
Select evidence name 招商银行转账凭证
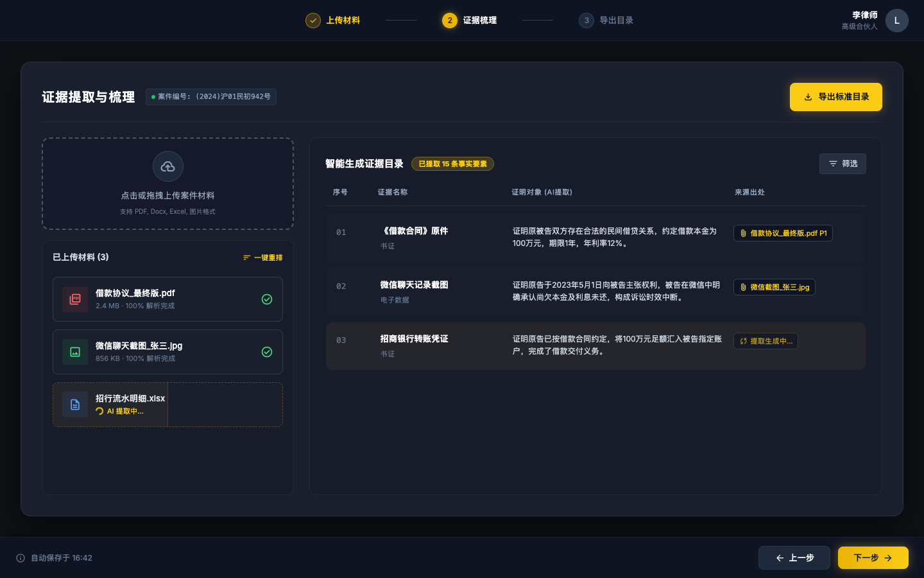click(414, 338)
